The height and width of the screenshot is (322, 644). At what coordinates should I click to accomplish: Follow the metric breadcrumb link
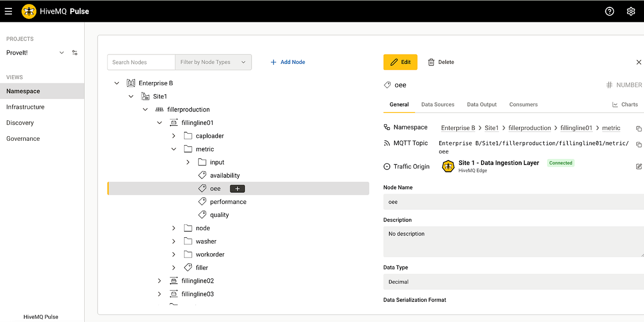(x=611, y=128)
